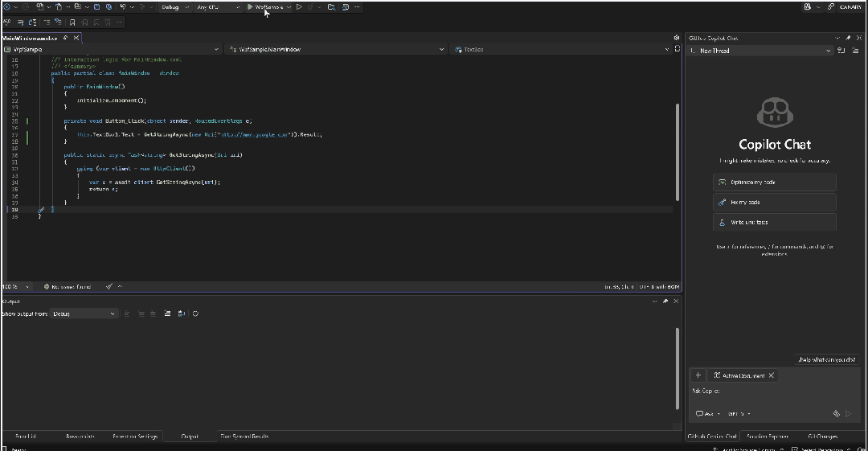The height and width of the screenshot is (451, 868).
Task: Expand the WpfSample startup project dropdown arrow
Action: [289, 7]
